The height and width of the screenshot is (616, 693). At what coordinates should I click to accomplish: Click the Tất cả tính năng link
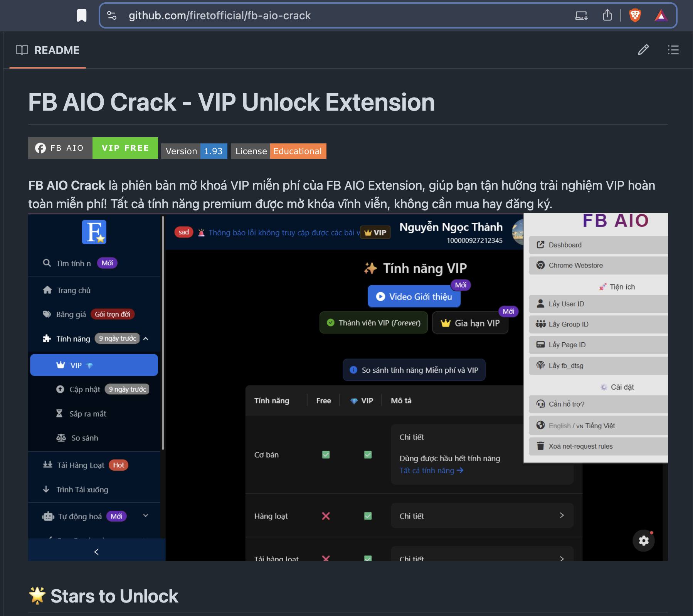(x=431, y=470)
